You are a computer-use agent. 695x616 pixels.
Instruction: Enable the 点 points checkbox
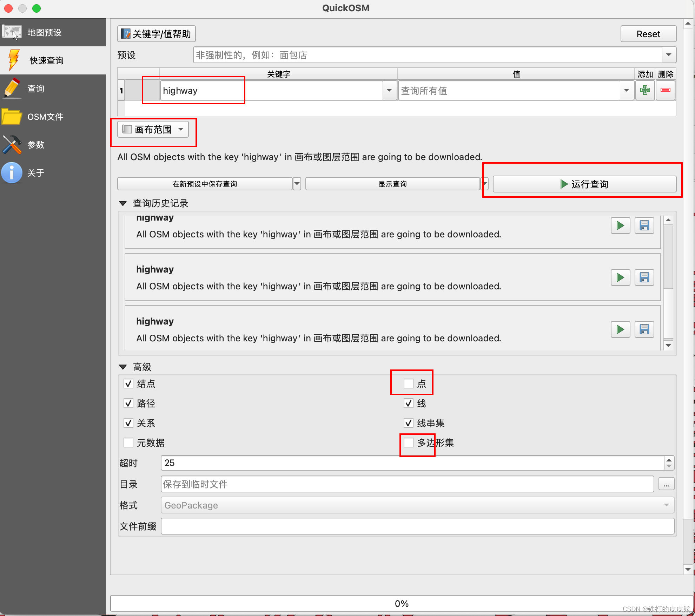(x=409, y=384)
